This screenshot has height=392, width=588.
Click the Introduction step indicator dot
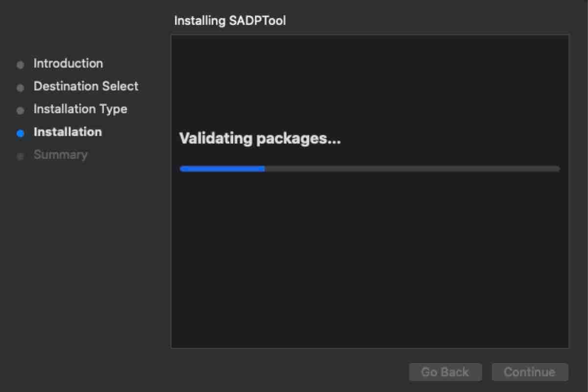pos(21,64)
